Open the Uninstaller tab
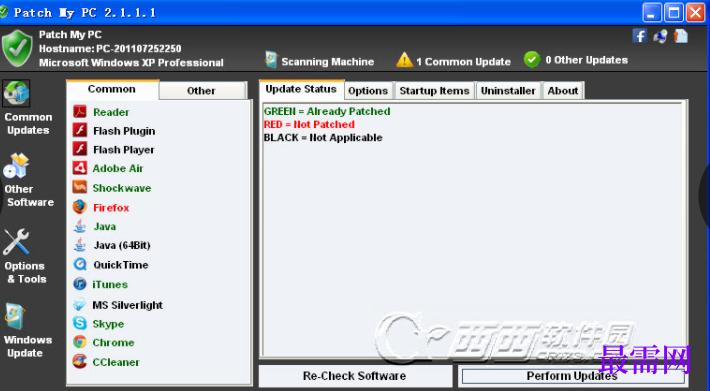This screenshot has height=391, width=710. tap(508, 91)
